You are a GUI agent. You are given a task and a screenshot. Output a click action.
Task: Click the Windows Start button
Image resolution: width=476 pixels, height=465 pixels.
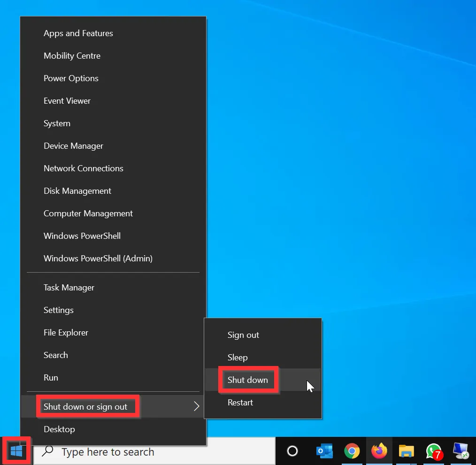[17, 451]
